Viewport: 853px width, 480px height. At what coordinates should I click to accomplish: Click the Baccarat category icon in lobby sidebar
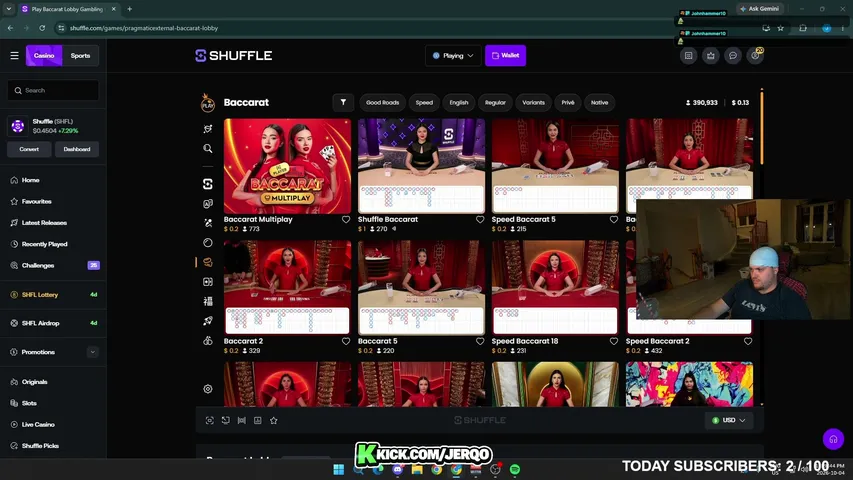(x=208, y=262)
